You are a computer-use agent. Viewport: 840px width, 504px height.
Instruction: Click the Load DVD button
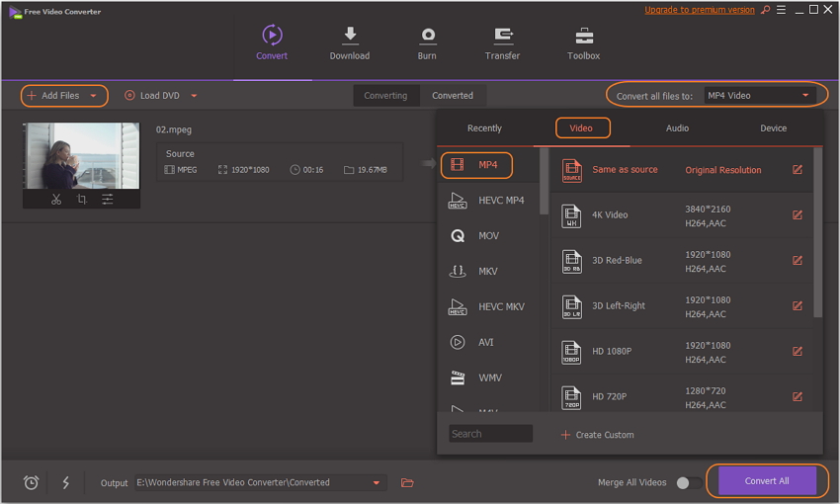[152, 96]
